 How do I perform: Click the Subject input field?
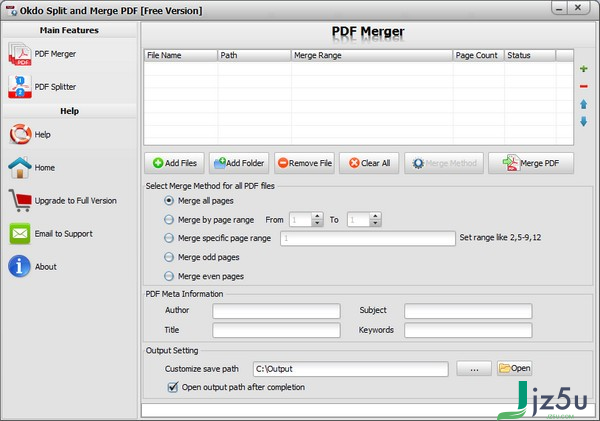coord(468,311)
